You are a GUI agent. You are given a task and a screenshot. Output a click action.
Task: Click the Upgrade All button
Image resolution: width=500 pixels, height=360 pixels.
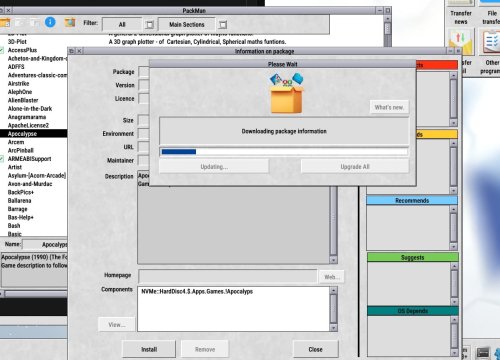pos(355,166)
